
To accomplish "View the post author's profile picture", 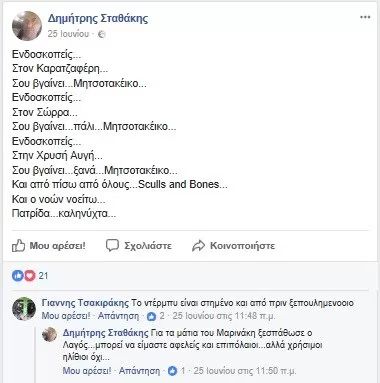I will (x=27, y=26).
